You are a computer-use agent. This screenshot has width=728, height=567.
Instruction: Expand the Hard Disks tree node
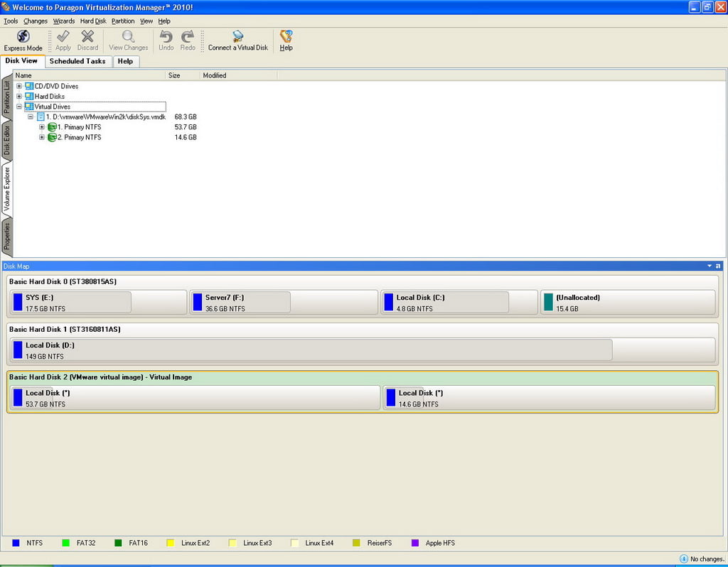[19, 97]
